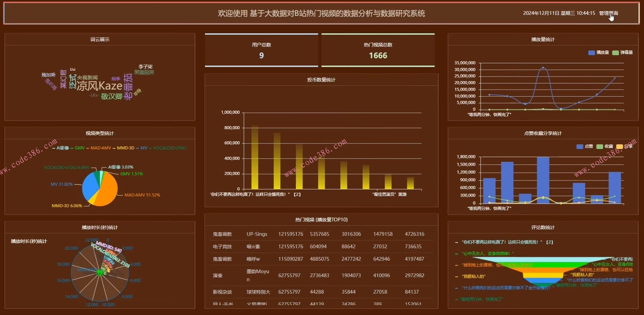The width and height of the screenshot is (644, 315).
Task: Click the 热门视频总数 card showing 1666
Action: [378, 50]
